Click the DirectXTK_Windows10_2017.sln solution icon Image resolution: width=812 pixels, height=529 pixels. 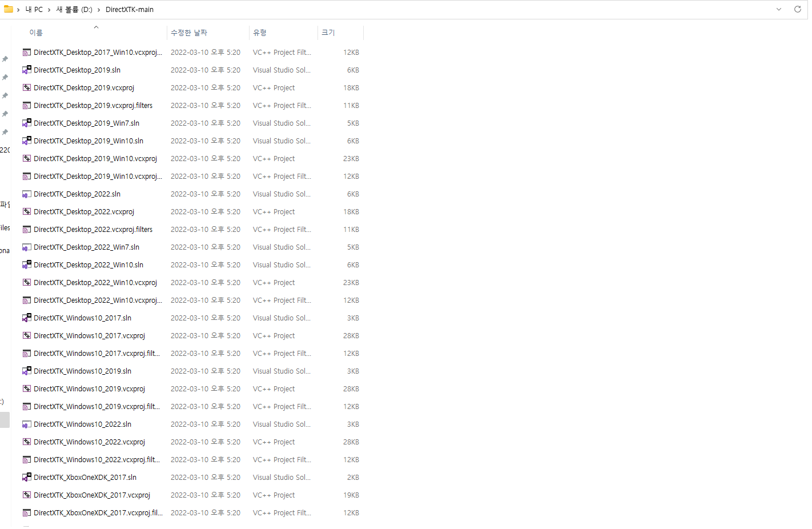(27, 318)
